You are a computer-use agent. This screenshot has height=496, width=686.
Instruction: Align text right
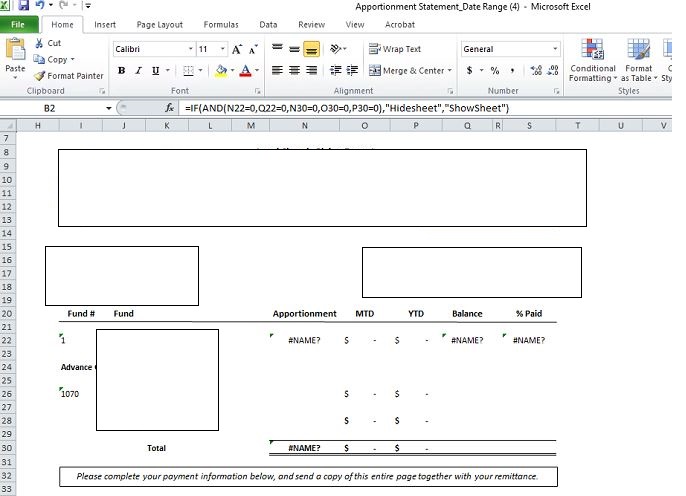(312, 70)
